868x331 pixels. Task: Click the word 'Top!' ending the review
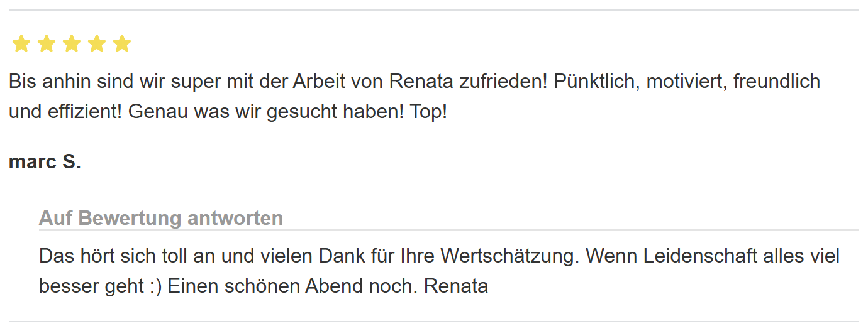428,113
